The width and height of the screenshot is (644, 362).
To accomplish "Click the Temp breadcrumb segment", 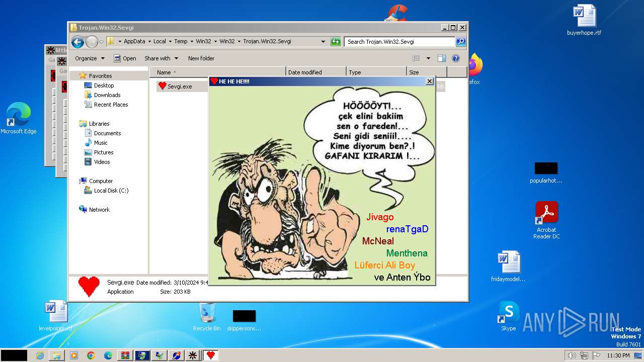I will click(x=181, y=42).
